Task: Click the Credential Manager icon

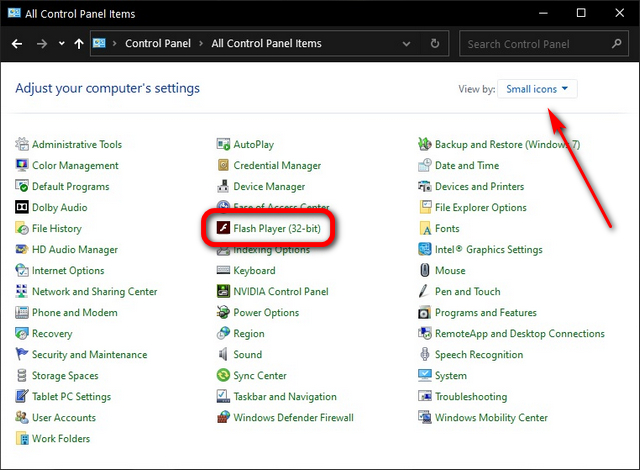Action: (224, 166)
